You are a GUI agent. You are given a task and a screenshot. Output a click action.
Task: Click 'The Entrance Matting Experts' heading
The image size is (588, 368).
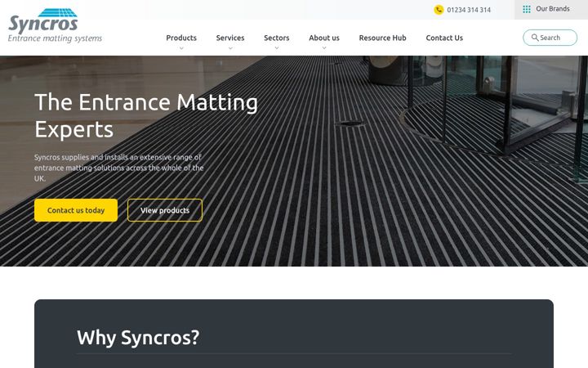146,115
